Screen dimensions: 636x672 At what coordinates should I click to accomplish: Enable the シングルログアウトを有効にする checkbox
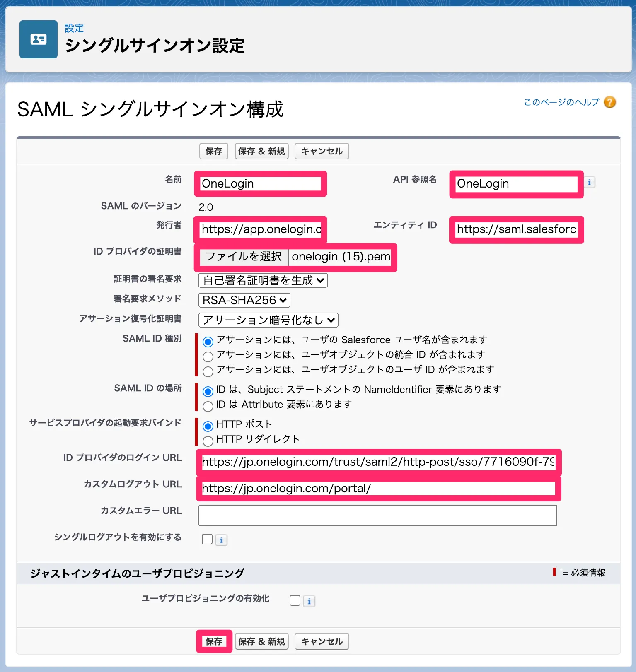coord(207,539)
